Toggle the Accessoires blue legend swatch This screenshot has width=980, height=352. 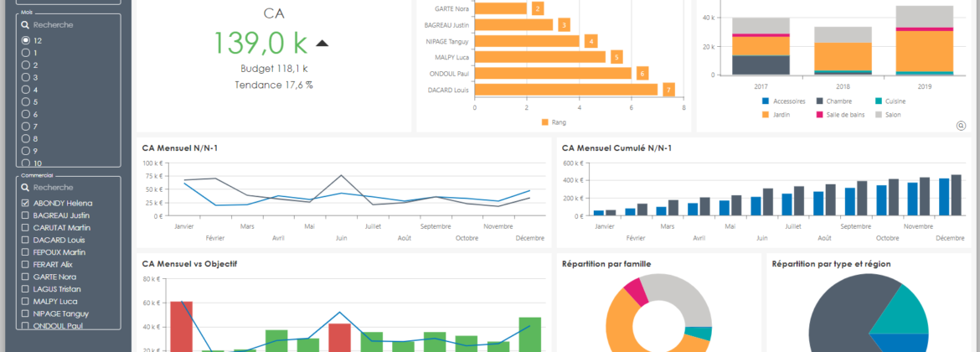pos(765,101)
